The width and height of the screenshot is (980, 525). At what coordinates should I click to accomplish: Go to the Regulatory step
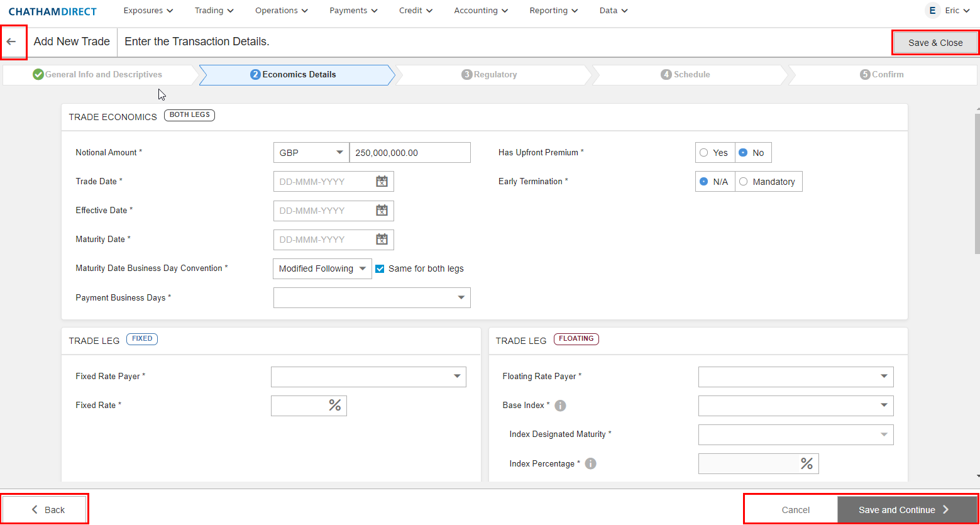493,75
